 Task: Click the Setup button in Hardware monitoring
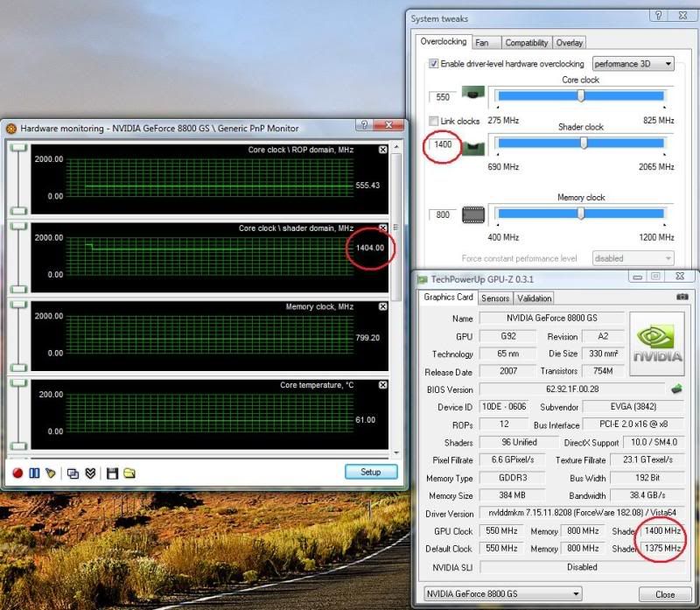[370, 472]
